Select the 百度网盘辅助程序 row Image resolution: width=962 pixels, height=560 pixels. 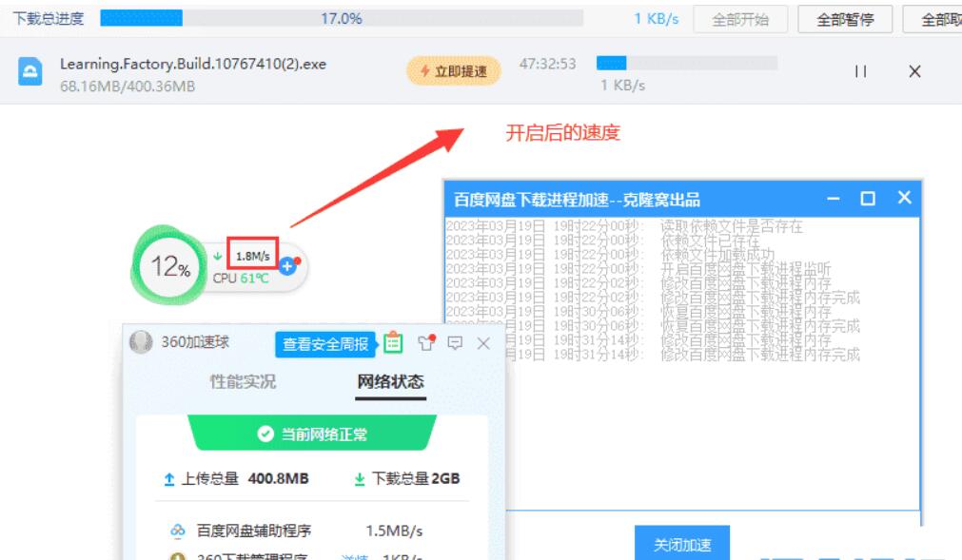[312, 531]
